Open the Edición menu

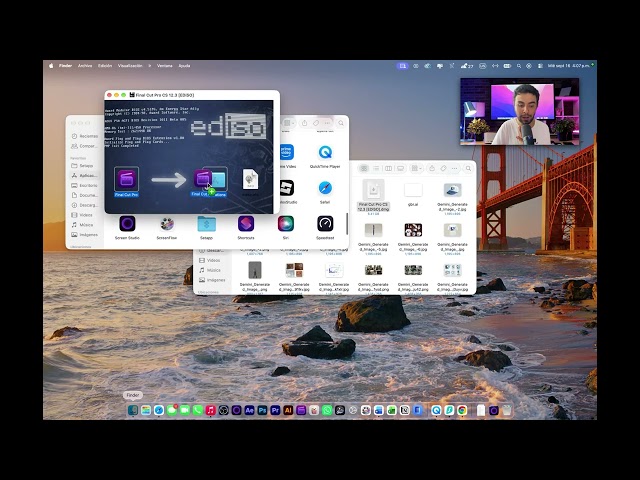[x=105, y=66]
